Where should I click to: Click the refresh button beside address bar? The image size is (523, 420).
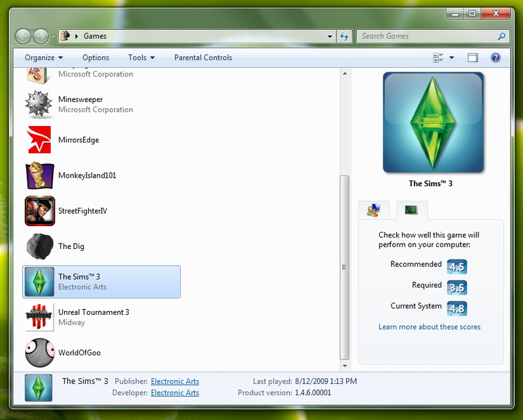tap(345, 36)
